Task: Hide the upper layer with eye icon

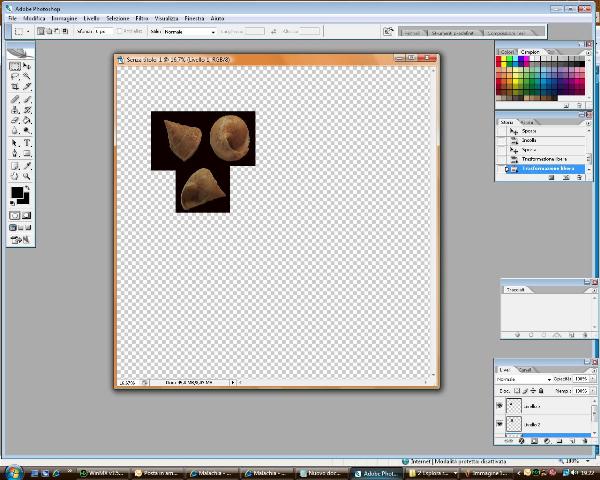Action: pos(500,407)
